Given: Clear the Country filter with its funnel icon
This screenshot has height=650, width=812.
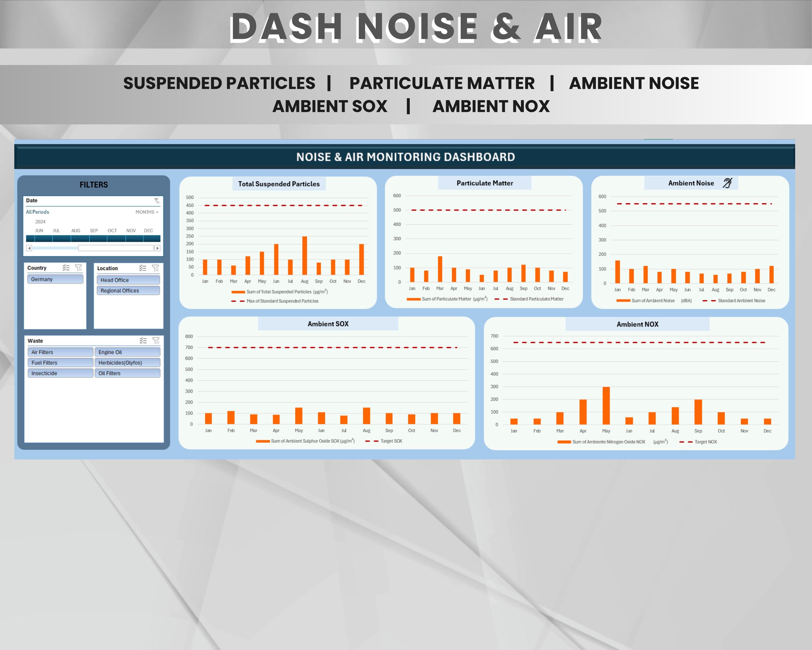Looking at the screenshot, I should coord(78,268).
